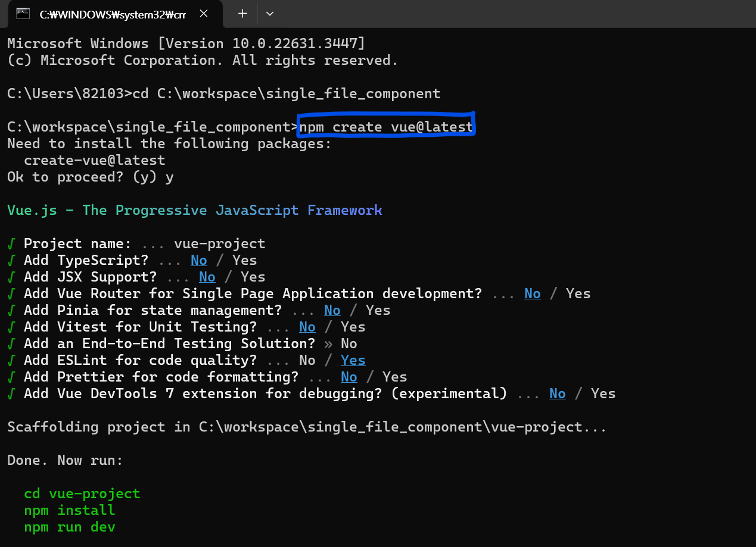Image resolution: width=756 pixels, height=547 pixels.
Task: Click the indented 'create-vue@latest' package name line
Action: point(94,160)
